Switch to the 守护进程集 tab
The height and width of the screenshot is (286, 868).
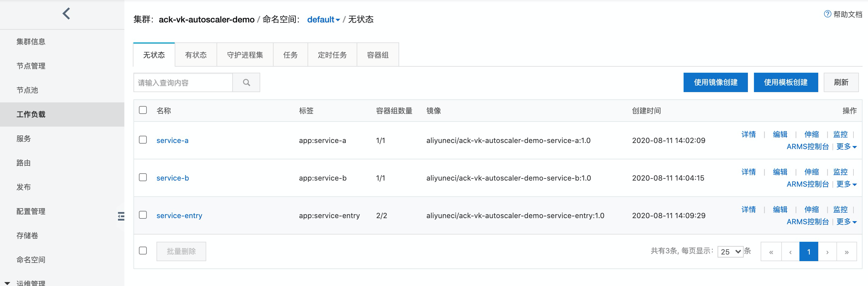(245, 55)
